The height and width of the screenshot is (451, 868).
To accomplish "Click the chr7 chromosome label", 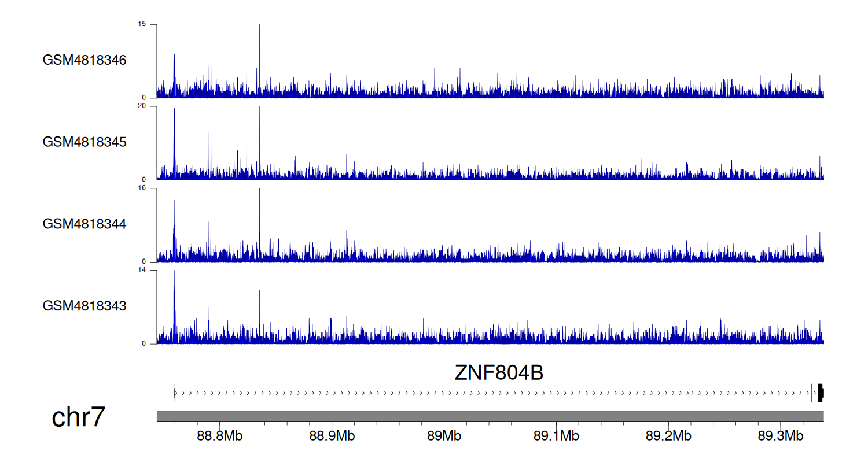I will [78, 417].
